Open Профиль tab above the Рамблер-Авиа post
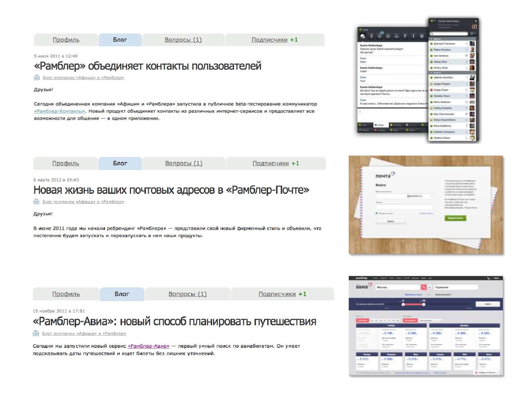 tap(66, 294)
